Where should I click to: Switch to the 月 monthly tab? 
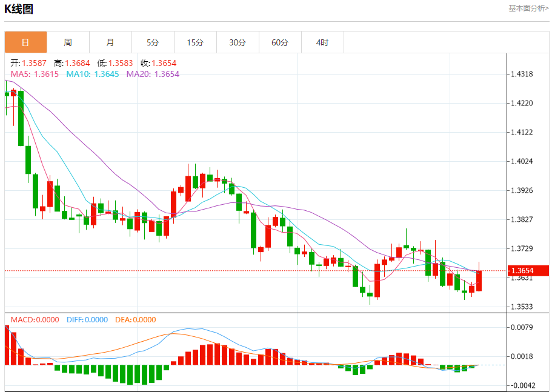point(110,42)
